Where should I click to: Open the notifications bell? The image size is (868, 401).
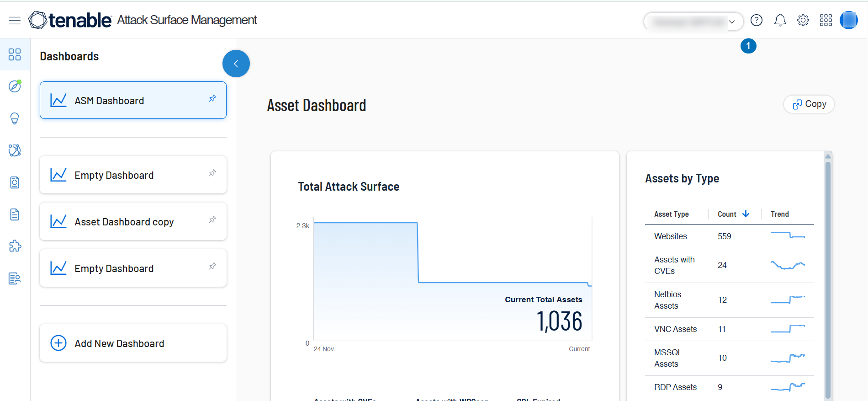(780, 21)
